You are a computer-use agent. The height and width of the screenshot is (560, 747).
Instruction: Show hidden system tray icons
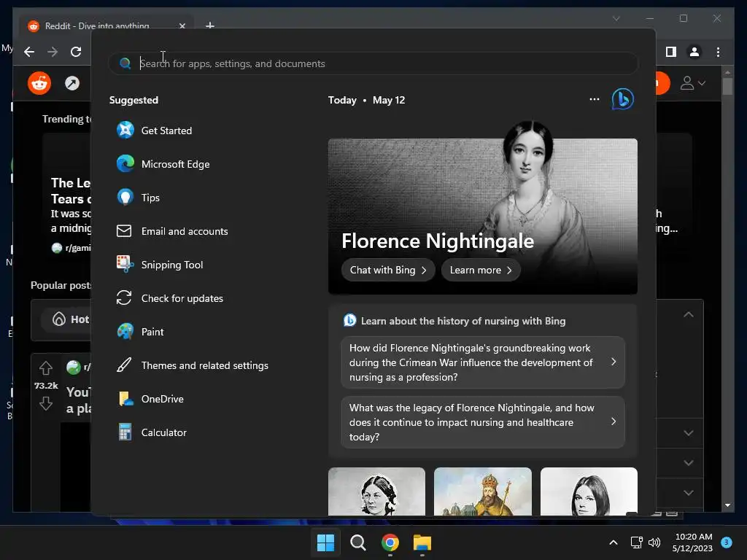614,542
